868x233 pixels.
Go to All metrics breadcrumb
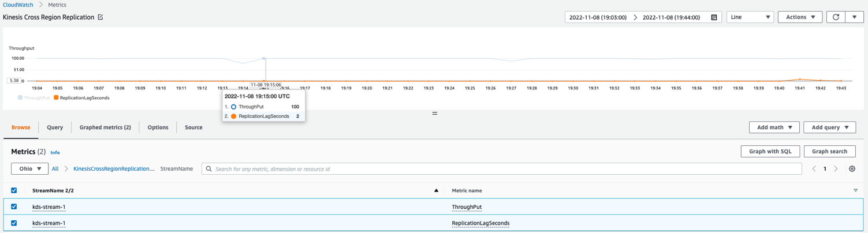click(x=55, y=169)
